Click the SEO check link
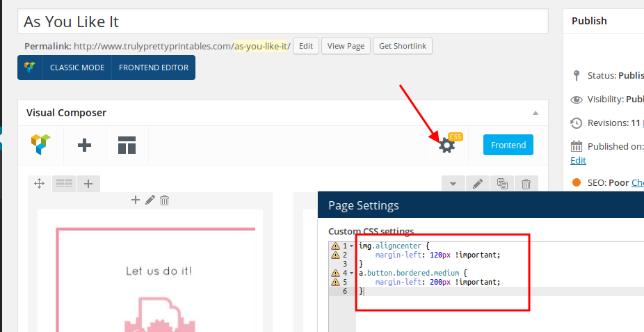The width and height of the screenshot is (644, 332). (638, 182)
